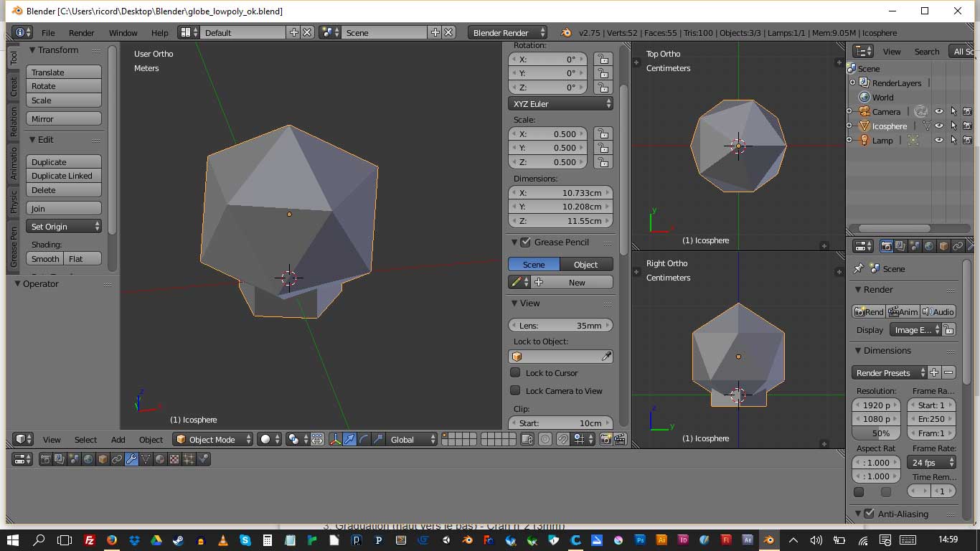
Task: Click the OpenGL render camera icon
Action: pos(606,440)
